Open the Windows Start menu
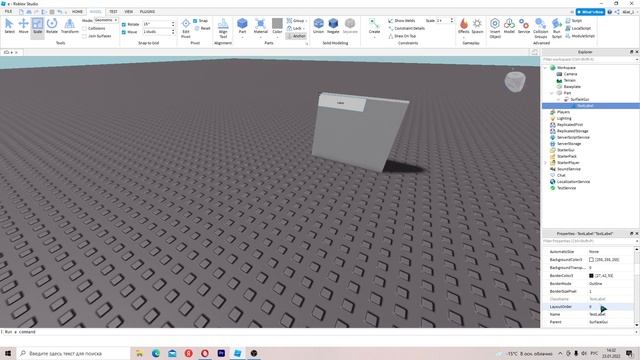 tap(8, 353)
